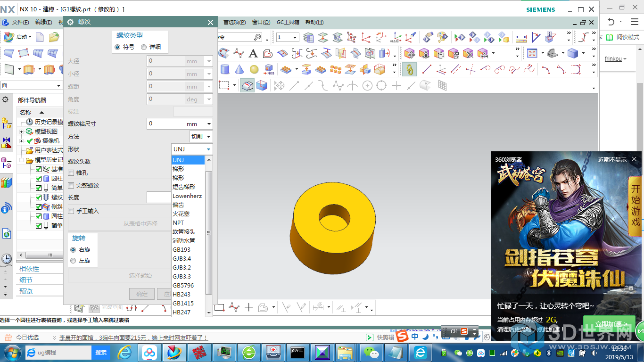Select 左旋 rotation radio button
Viewport: 644px width, 362px height.
[x=73, y=261]
